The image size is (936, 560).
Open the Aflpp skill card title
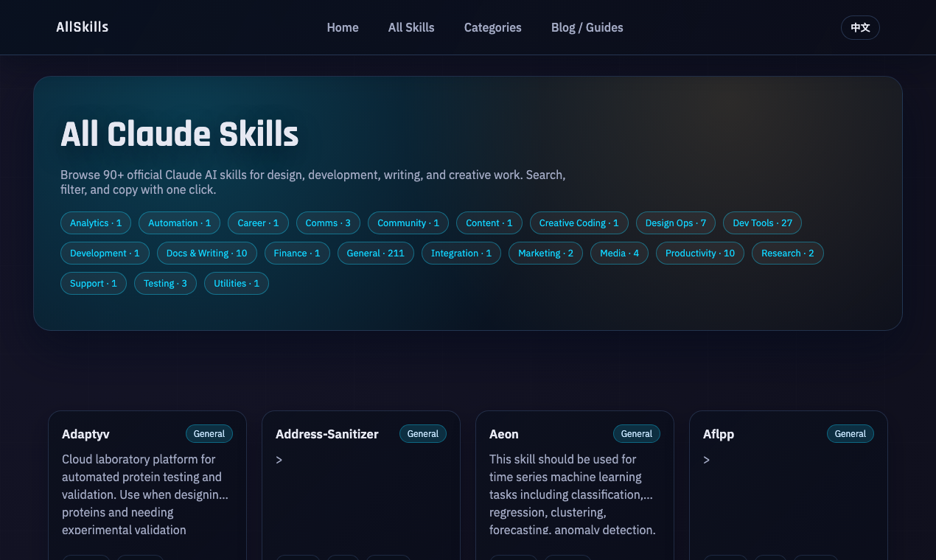(x=719, y=434)
